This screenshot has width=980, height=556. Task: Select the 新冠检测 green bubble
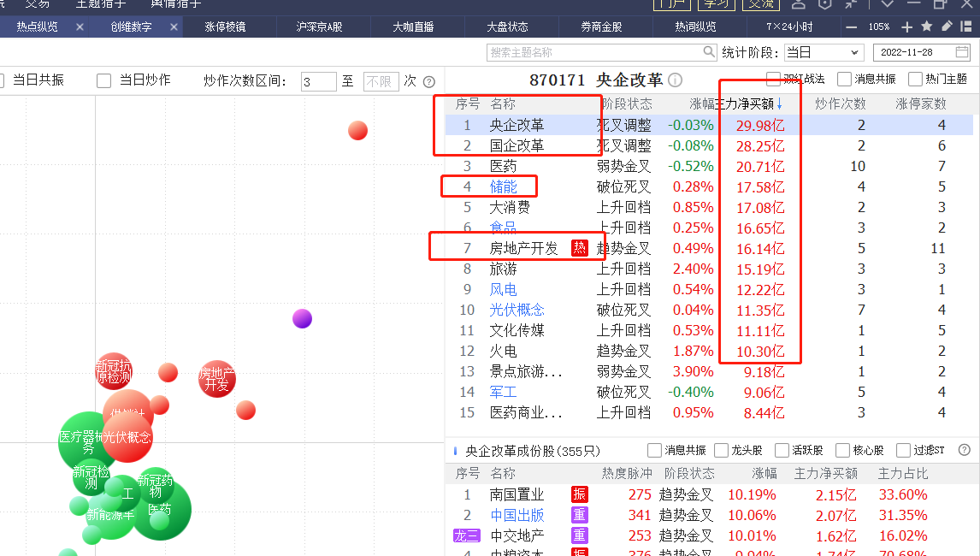92,476
